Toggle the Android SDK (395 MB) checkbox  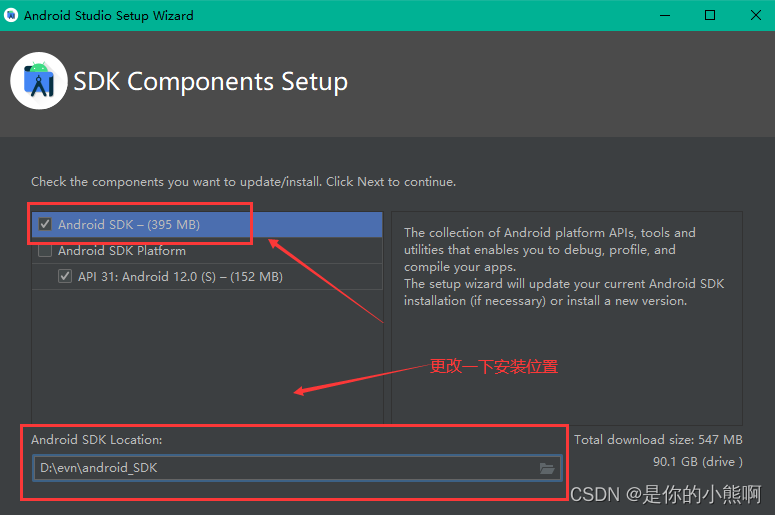point(45,224)
